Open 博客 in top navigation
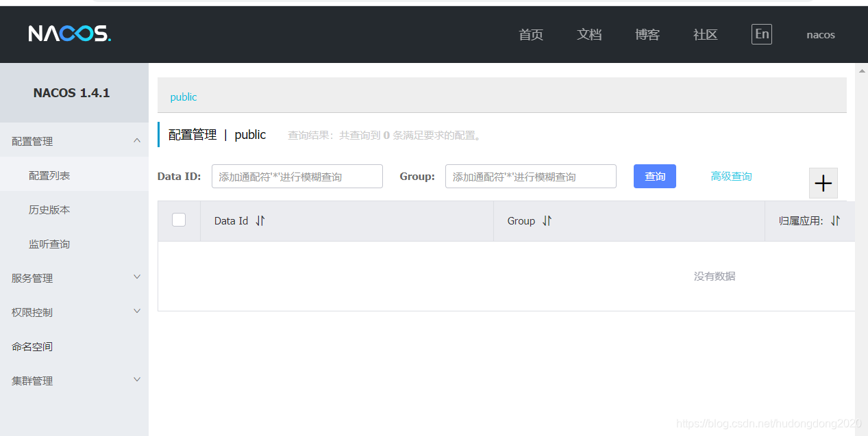 647,35
